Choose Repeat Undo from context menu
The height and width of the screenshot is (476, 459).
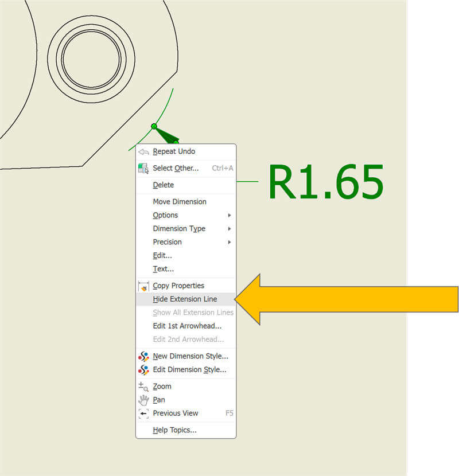pyautogui.click(x=186, y=151)
